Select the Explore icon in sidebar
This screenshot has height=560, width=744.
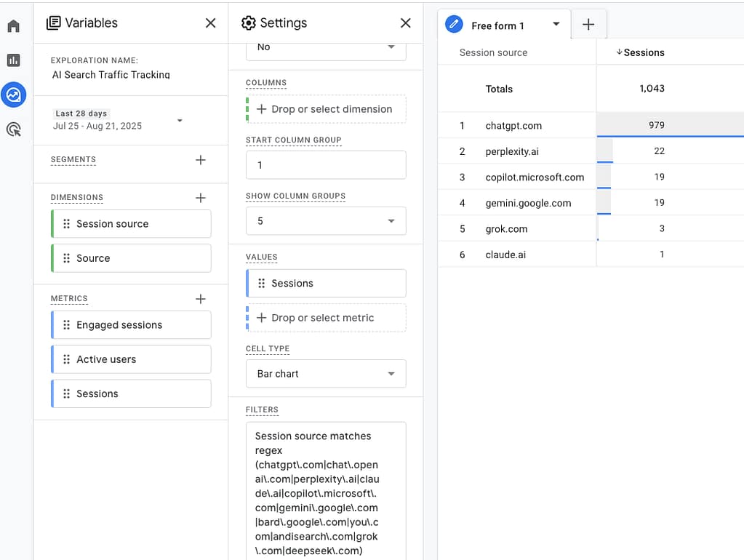13,95
